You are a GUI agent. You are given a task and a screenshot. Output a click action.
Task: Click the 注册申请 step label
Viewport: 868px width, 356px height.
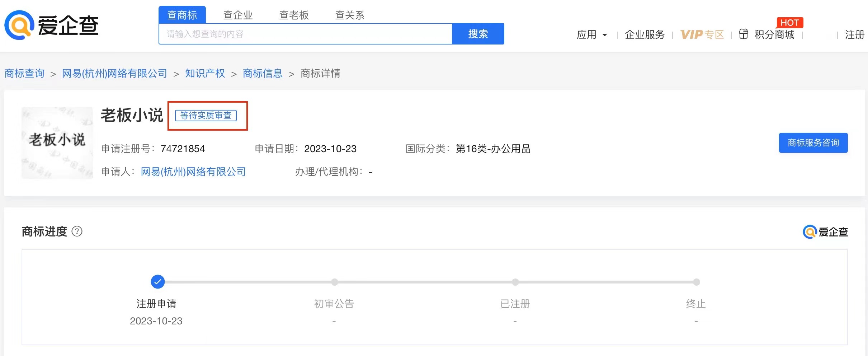tap(156, 304)
